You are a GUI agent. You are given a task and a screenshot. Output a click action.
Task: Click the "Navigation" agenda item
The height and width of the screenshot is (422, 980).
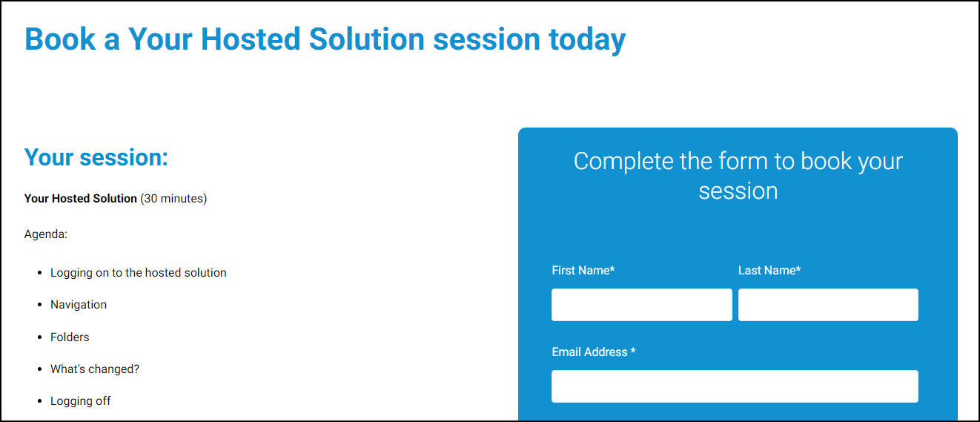79,305
